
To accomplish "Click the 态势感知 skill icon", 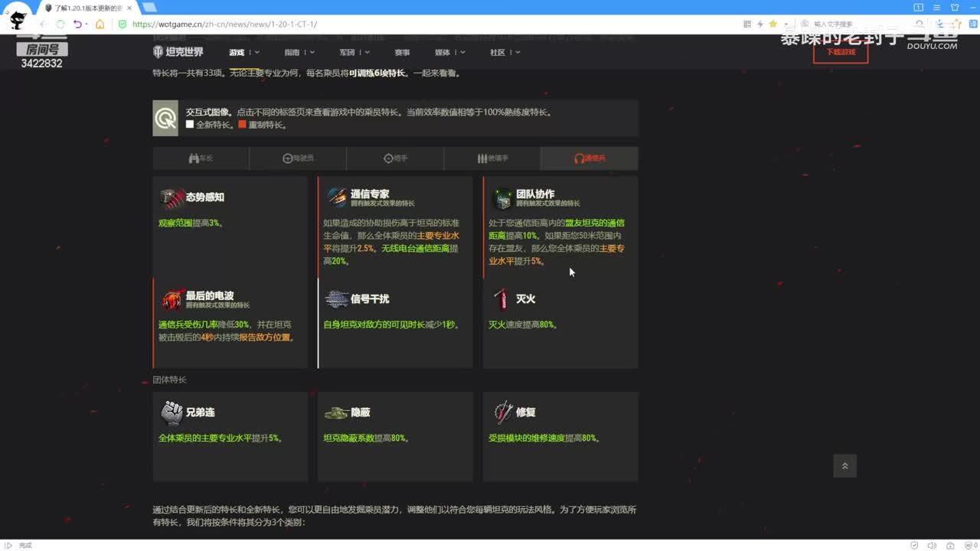I will 171,197.
